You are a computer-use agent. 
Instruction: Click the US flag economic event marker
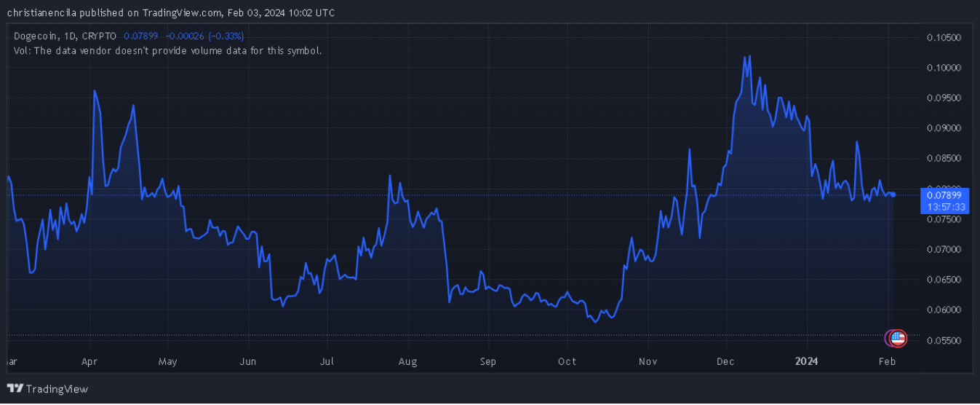tap(898, 338)
